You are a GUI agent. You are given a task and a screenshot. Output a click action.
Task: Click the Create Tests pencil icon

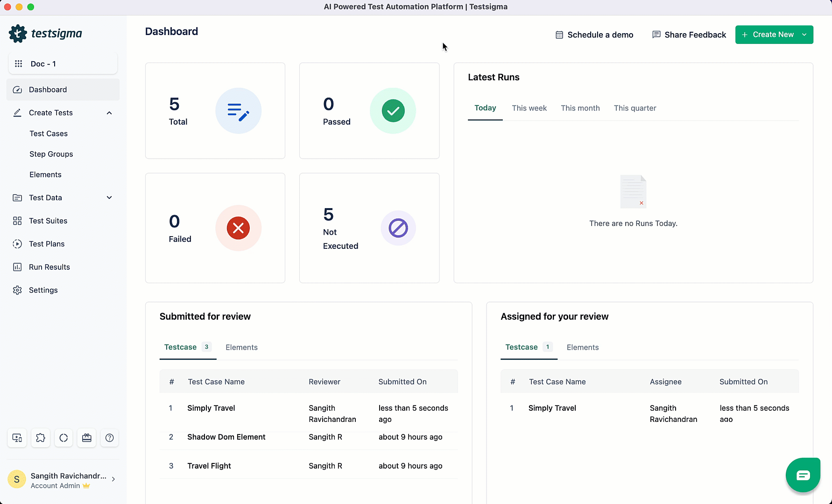click(x=17, y=112)
